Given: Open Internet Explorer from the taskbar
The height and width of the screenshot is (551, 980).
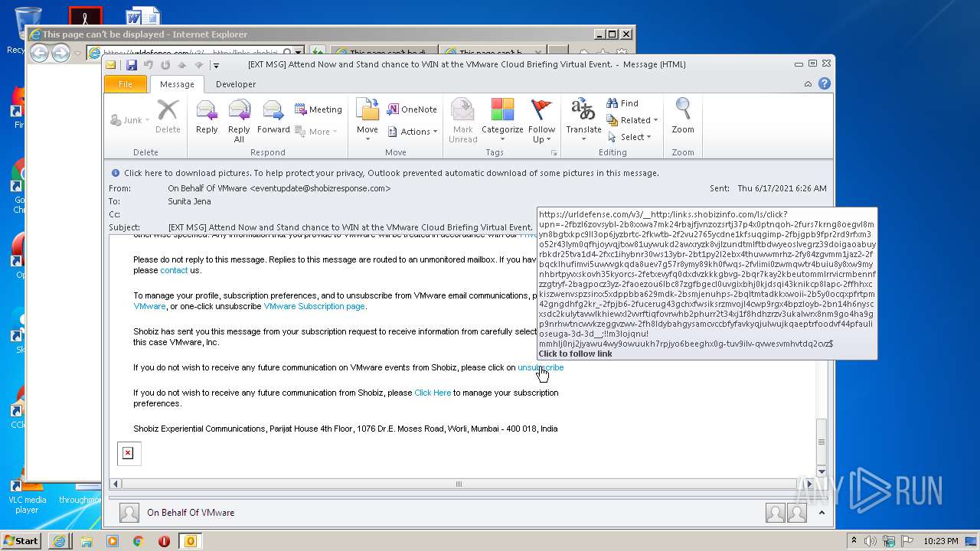Looking at the screenshot, I should click(x=59, y=541).
